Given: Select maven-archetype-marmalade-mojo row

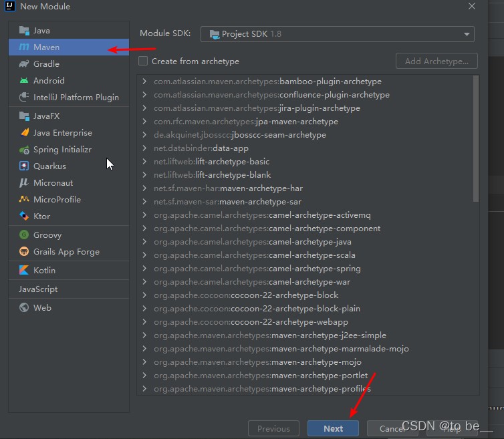Looking at the screenshot, I should point(305,349).
